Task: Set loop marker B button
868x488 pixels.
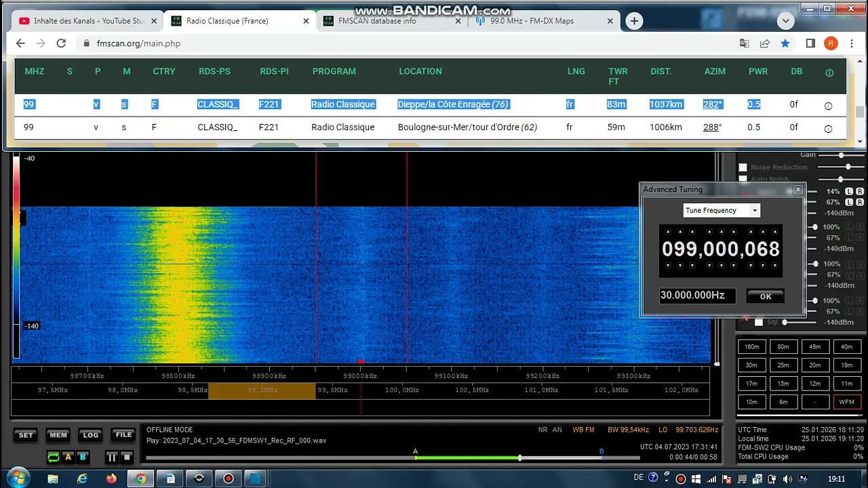Action: 83,457
